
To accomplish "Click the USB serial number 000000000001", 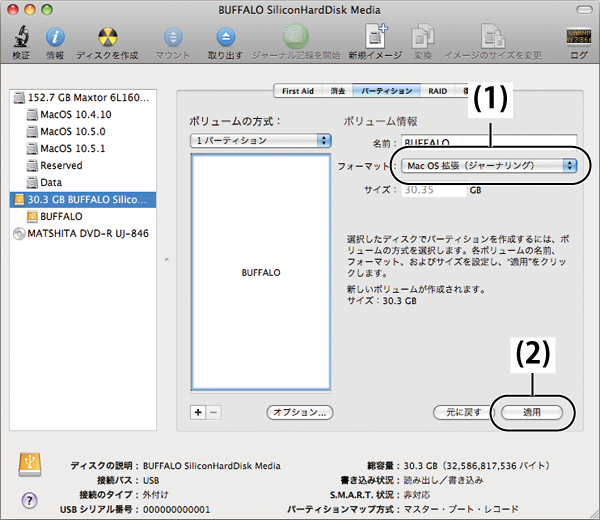I will click(176, 509).
